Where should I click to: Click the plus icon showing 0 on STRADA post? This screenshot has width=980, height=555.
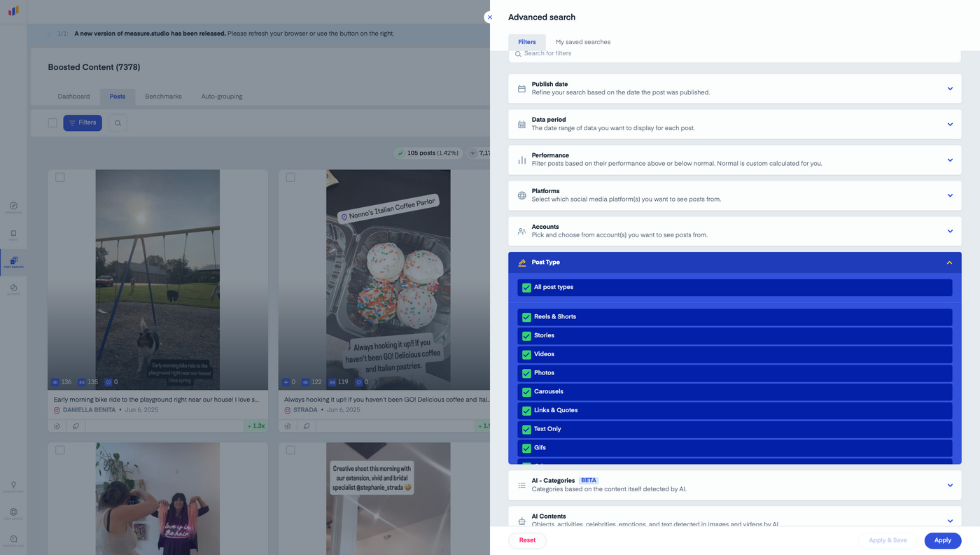286,382
